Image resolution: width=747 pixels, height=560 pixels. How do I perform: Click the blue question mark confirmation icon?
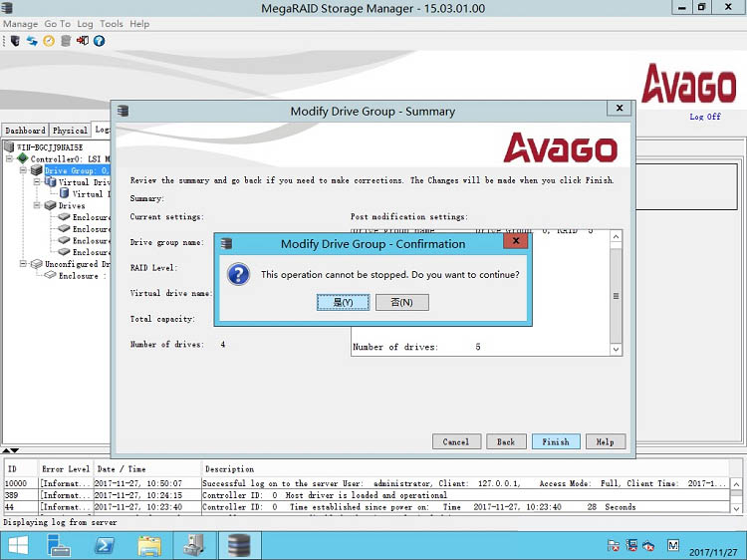pyautogui.click(x=238, y=274)
